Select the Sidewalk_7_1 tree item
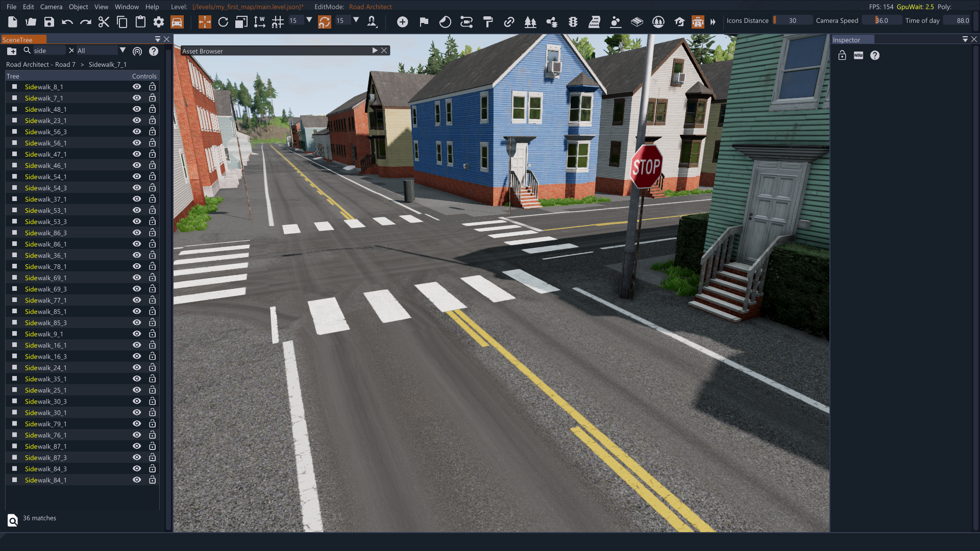Image resolution: width=980 pixels, height=551 pixels. 44,98
